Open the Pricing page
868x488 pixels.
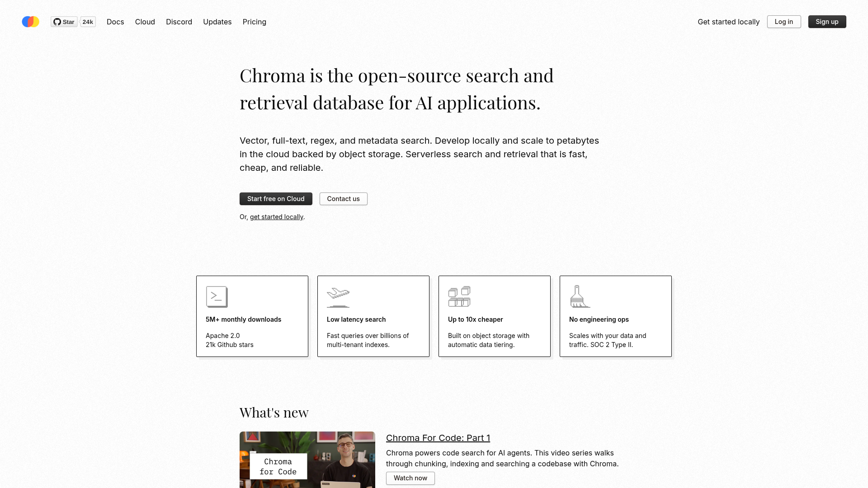pyautogui.click(x=254, y=22)
